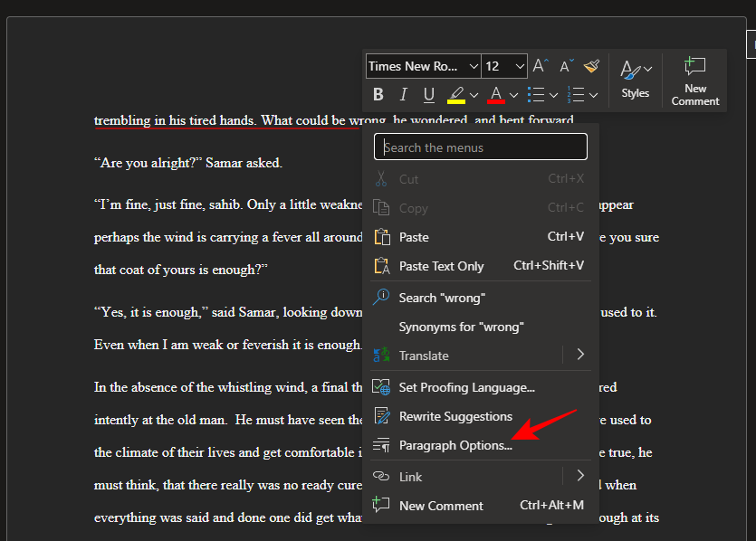756x541 pixels.
Task: Choose New Comment in context menu
Action: 480,506
